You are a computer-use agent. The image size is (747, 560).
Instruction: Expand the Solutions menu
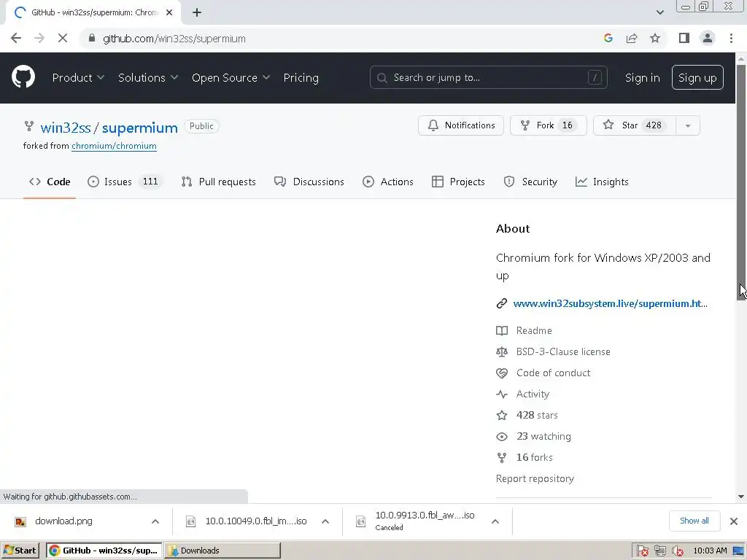click(x=147, y=77)
